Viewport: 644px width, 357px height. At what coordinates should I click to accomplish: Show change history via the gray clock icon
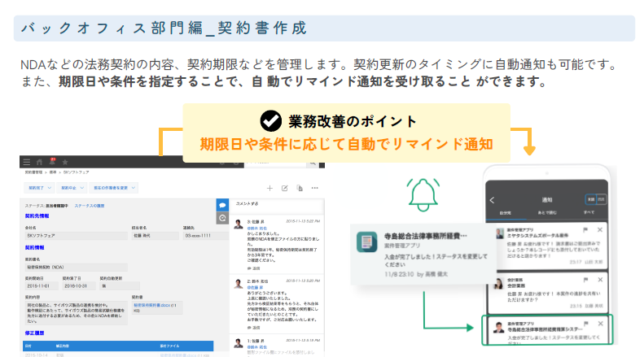222,218
